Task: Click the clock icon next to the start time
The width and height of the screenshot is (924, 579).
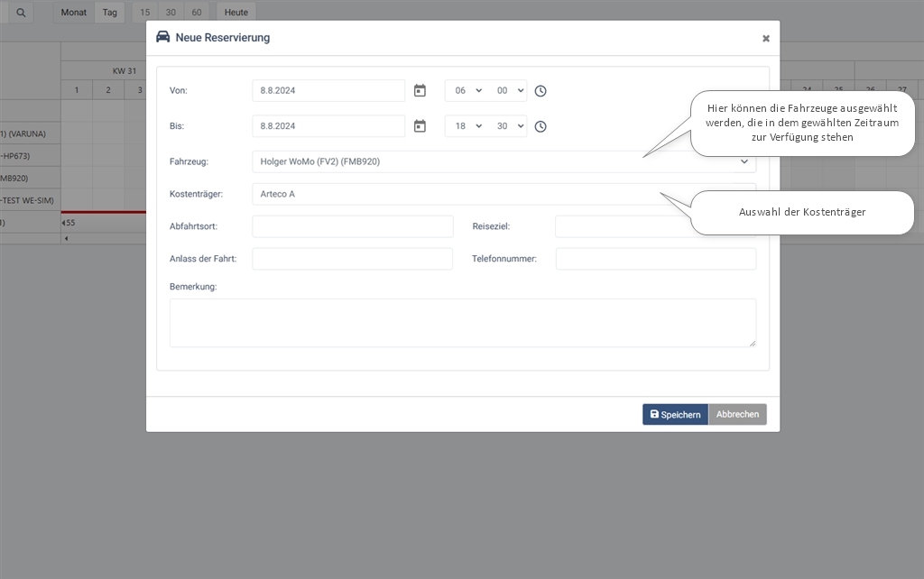Action: pyautogui.click(x=540, y=90)
